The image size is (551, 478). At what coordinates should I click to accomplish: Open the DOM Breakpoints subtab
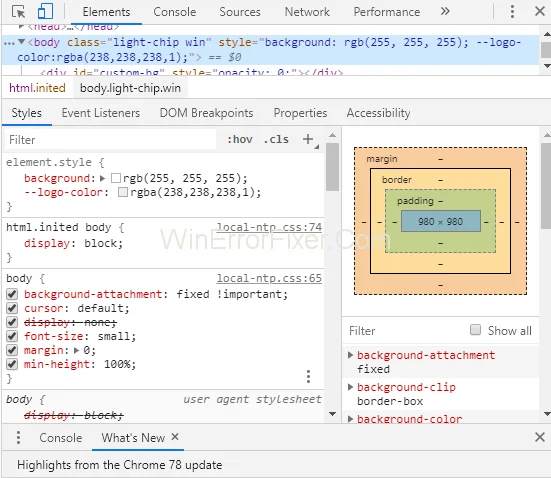coord(206,113)
